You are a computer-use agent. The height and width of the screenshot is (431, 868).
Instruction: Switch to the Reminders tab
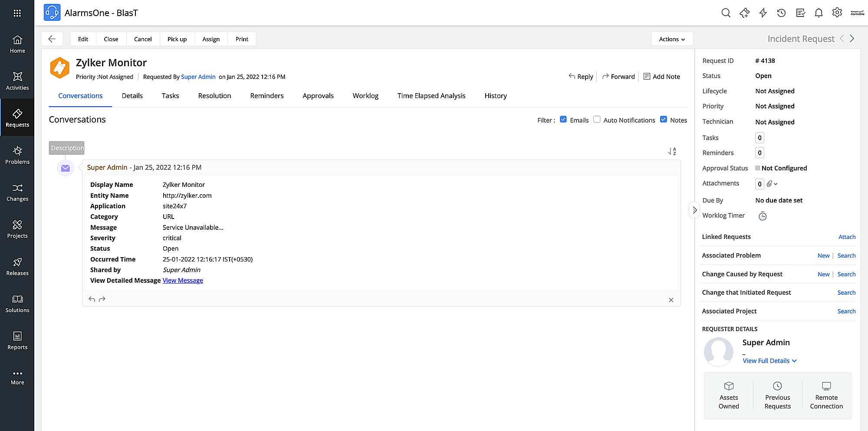click(x=267, y=96)
